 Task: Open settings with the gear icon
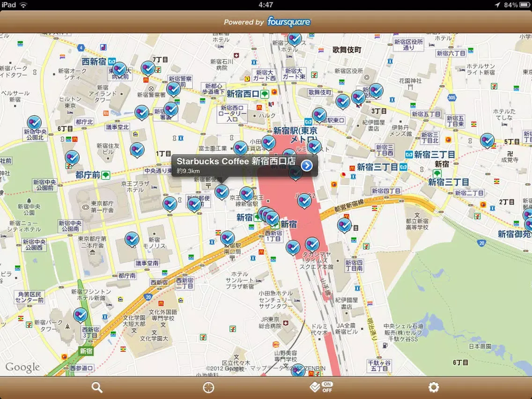434,387
